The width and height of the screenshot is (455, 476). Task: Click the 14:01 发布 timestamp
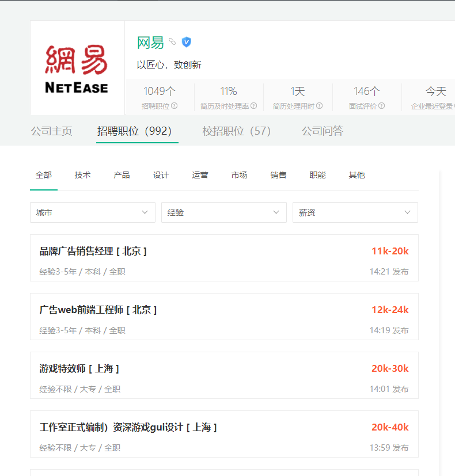click(x=389, y=389)
